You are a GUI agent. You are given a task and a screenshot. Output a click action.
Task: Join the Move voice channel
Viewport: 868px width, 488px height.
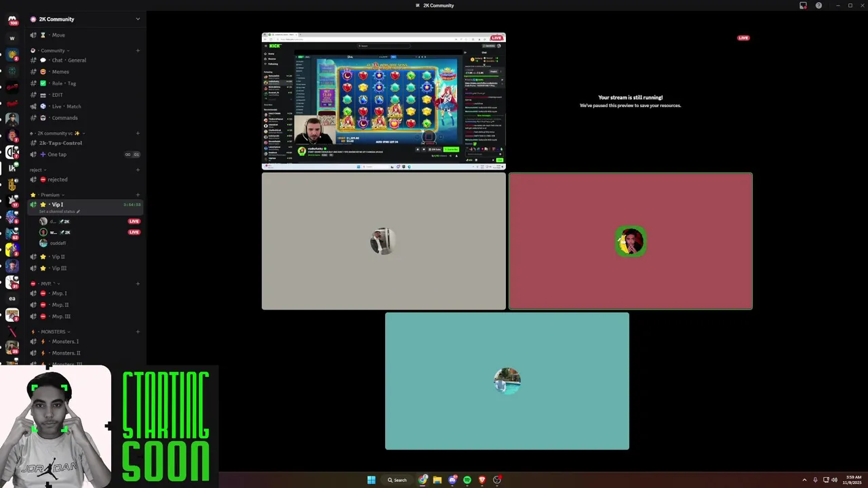[85, 35]
